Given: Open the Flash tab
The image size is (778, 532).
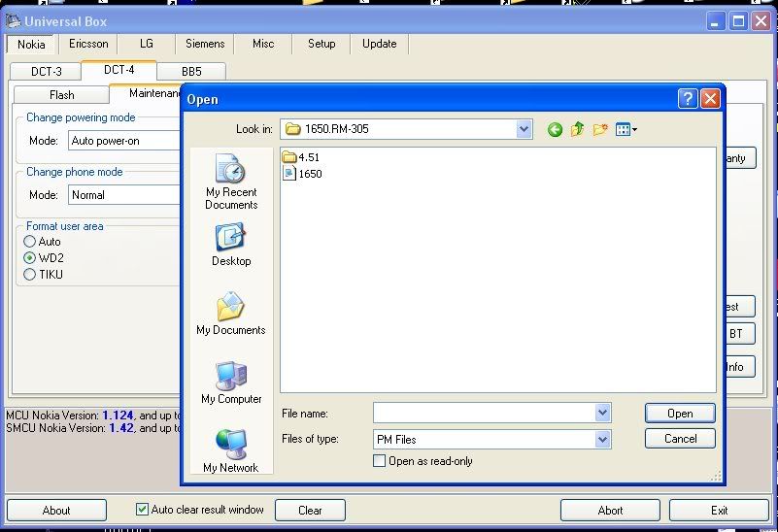Looking at the screenshot, I should pos(61,95).
